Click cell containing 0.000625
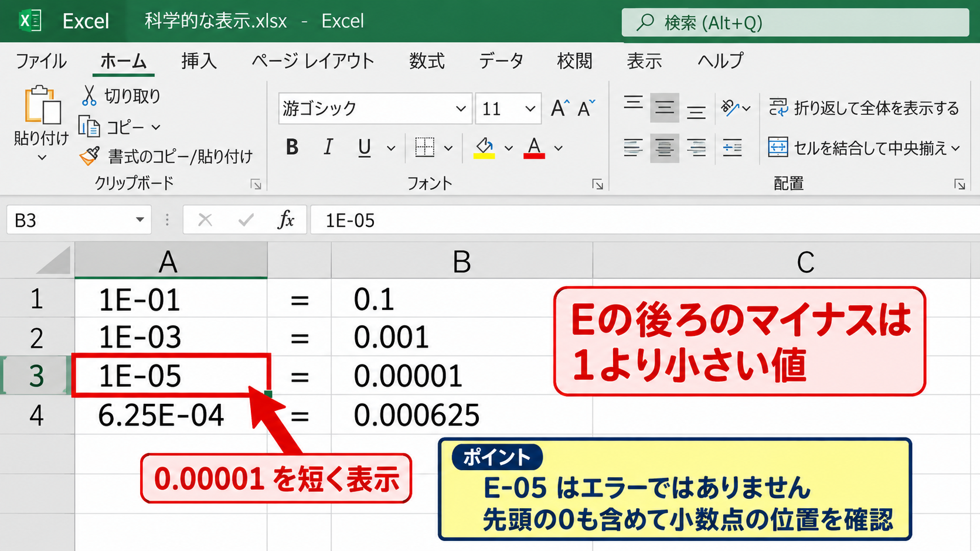This screenshot has width=980, height=551. [462, 415]
